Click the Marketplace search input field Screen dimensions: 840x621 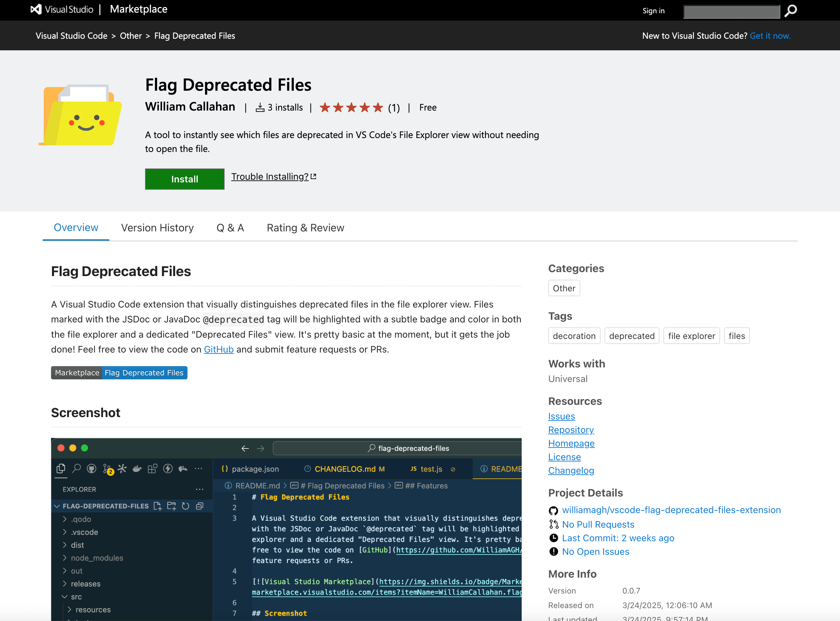(731, 11)
